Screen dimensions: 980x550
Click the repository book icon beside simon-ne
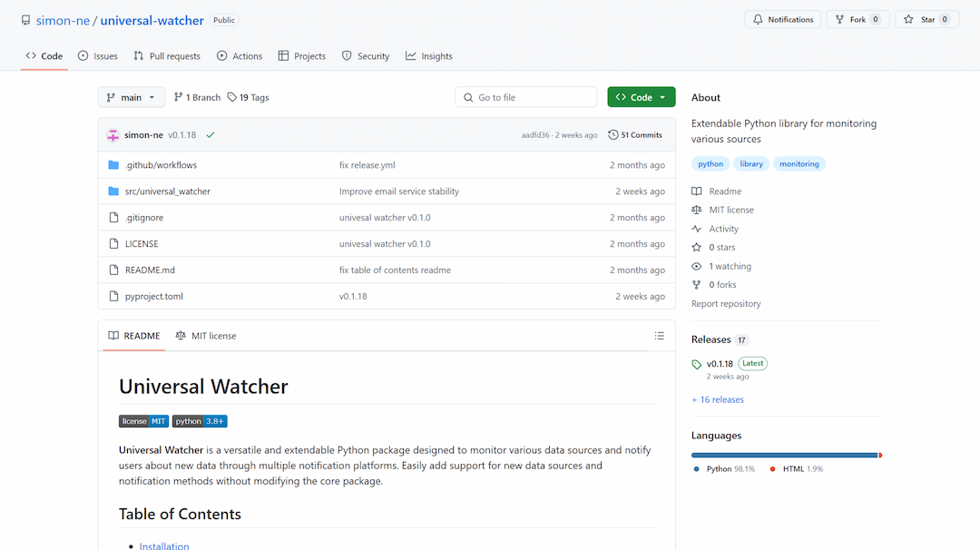tap(25, 20)
